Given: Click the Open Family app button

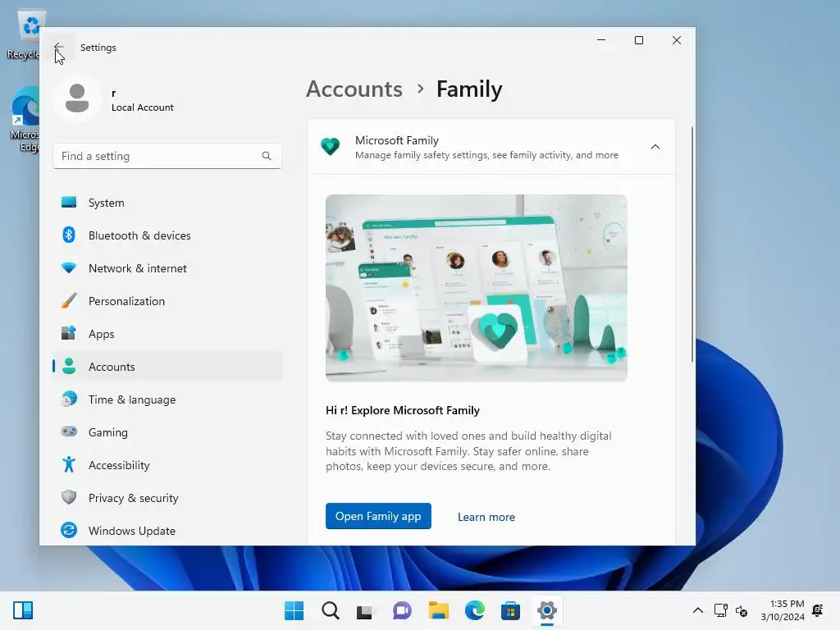Looking at the screenshot, I should coord(378,516).
